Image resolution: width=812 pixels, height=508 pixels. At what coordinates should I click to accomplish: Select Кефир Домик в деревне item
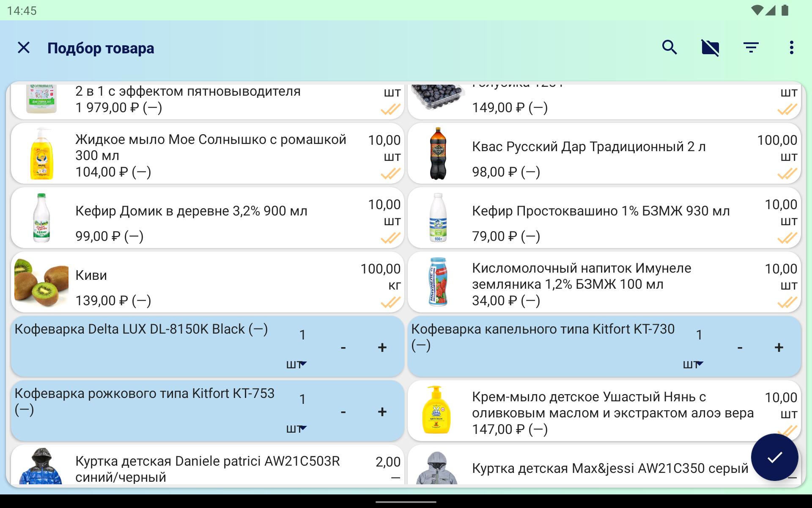191,211
